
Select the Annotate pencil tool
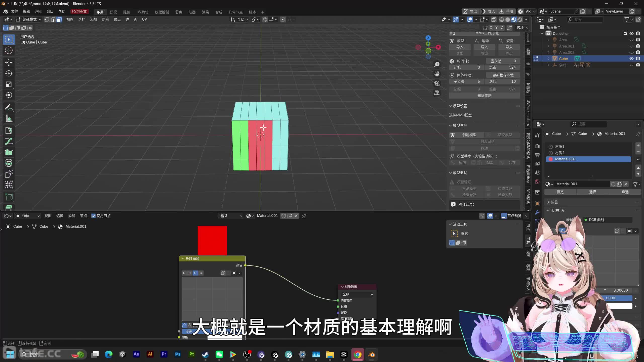[x=9, y=107]
